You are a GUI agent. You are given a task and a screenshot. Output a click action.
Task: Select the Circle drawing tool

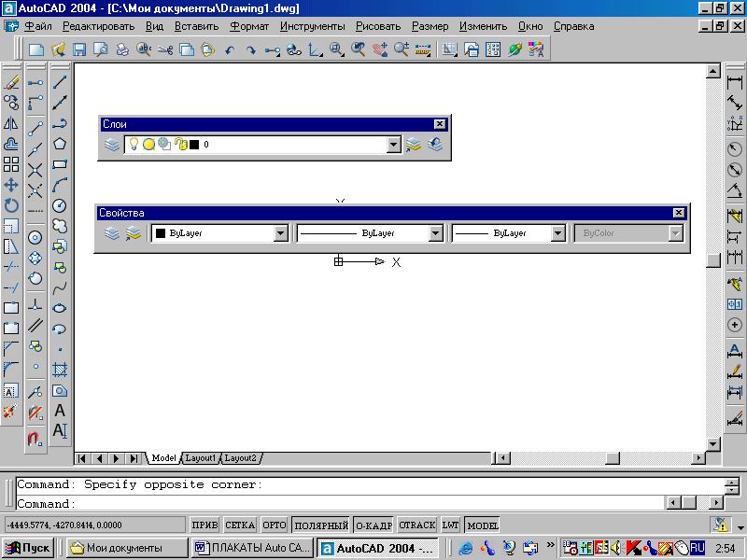tap(60, 205)
